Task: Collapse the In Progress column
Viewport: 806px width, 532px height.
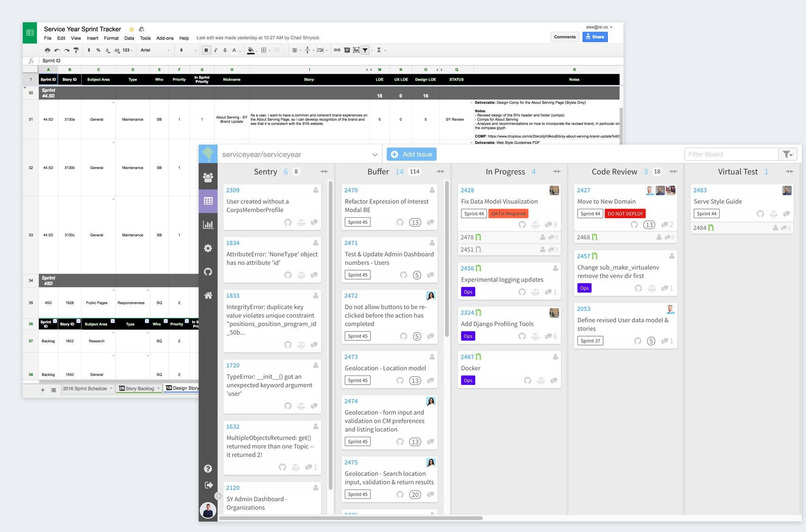Action: click(557, 172)
